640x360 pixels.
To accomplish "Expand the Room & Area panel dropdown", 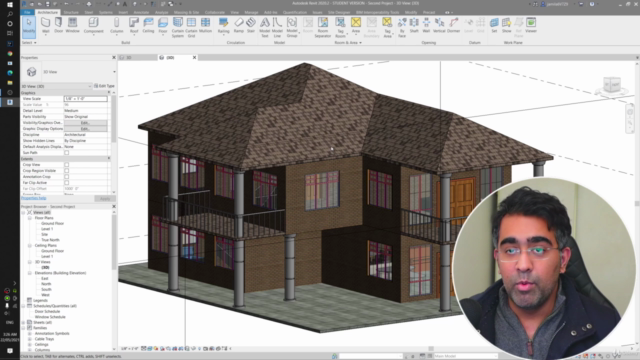I will coord(348,42).
